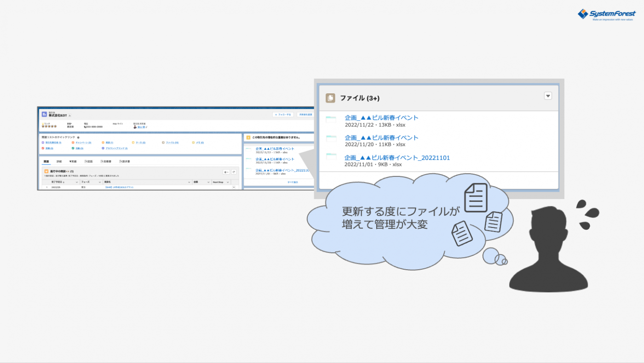Open the 2022/11/01 file link in the account page file list
Viewport: 644px width, 363px height.
[x=282, y=170]
